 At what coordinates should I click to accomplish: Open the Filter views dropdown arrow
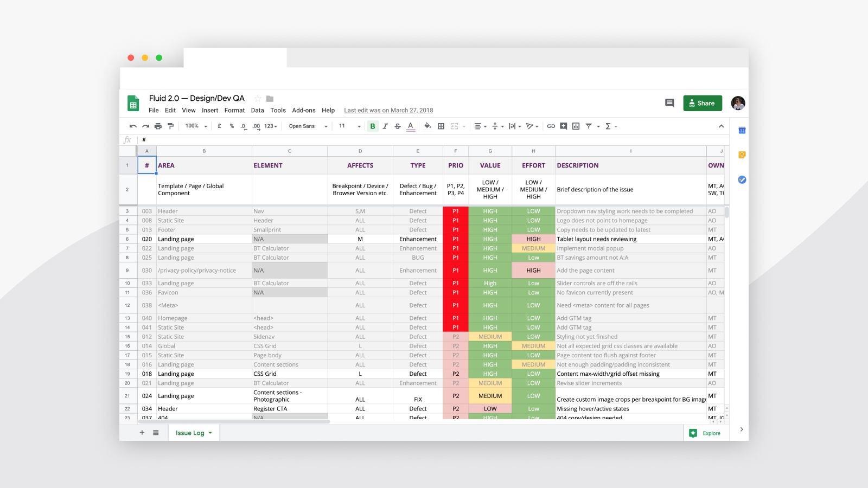598,127
